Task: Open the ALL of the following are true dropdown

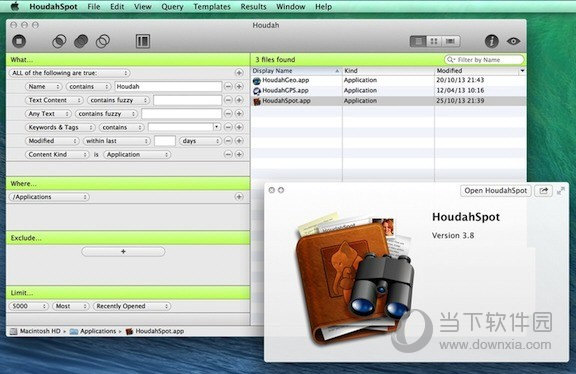Action: coord(70,73)
